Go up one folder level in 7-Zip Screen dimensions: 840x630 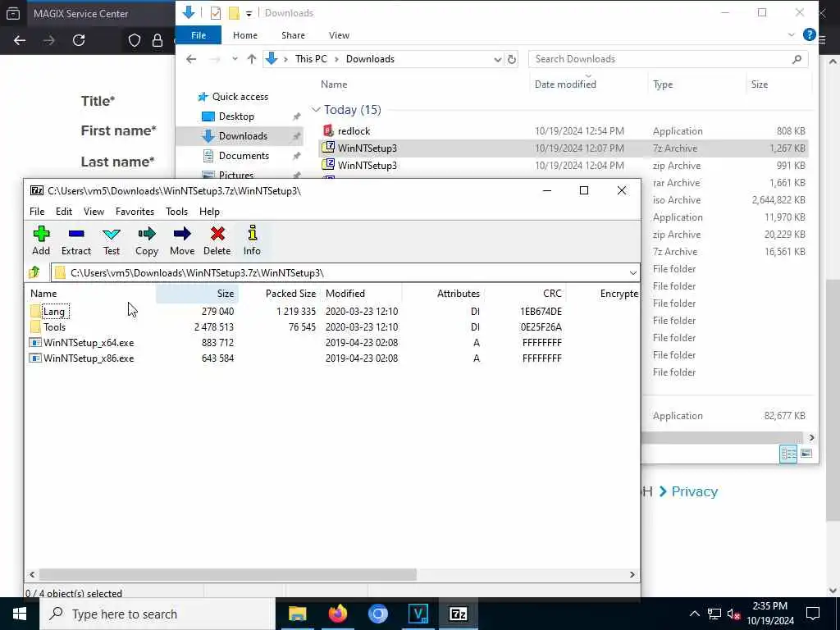[x=34, y=272]
